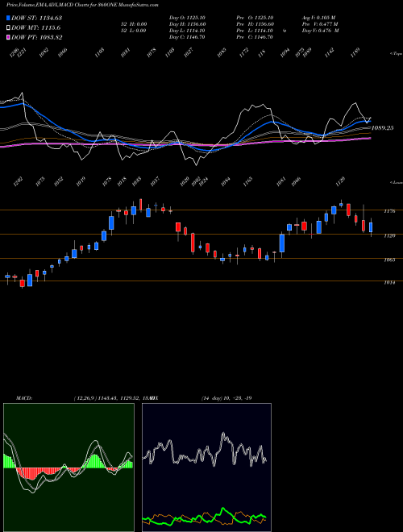Click the 'Pre O: 1125.10' value
The height and width of the screenshot is (532, 403).
pos(255,17)
